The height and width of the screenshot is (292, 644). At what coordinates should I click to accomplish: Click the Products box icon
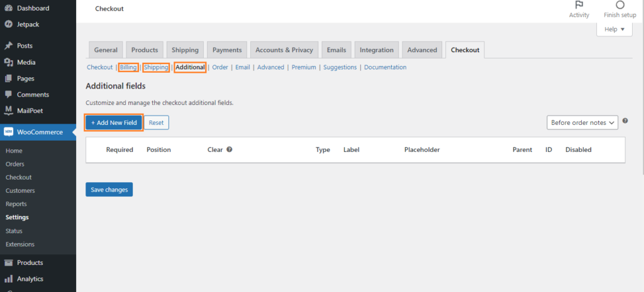click(8, 263)
